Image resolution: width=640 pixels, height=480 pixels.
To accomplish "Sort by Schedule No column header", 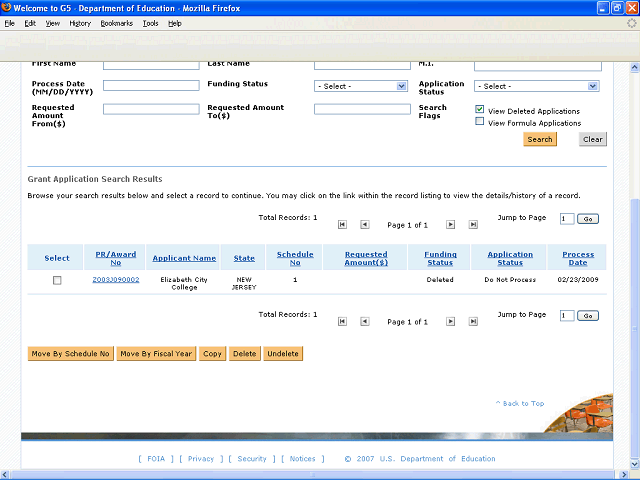I will [295, 258].
